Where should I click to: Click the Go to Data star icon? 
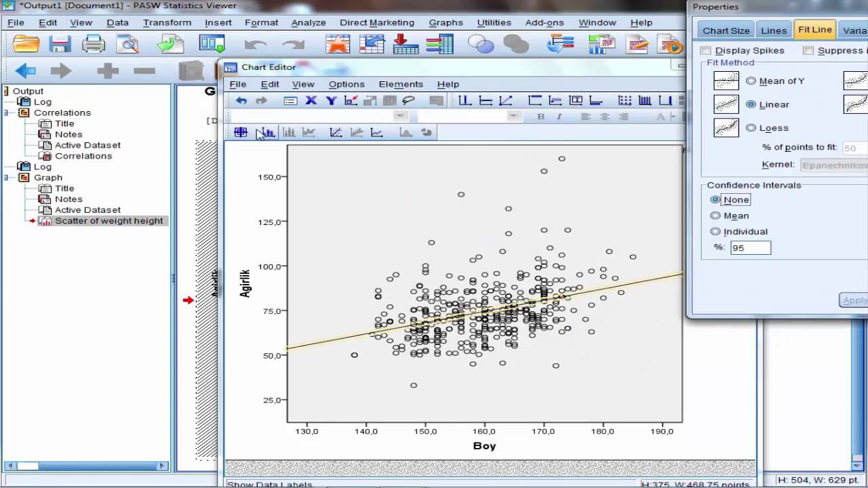point(338,45)
